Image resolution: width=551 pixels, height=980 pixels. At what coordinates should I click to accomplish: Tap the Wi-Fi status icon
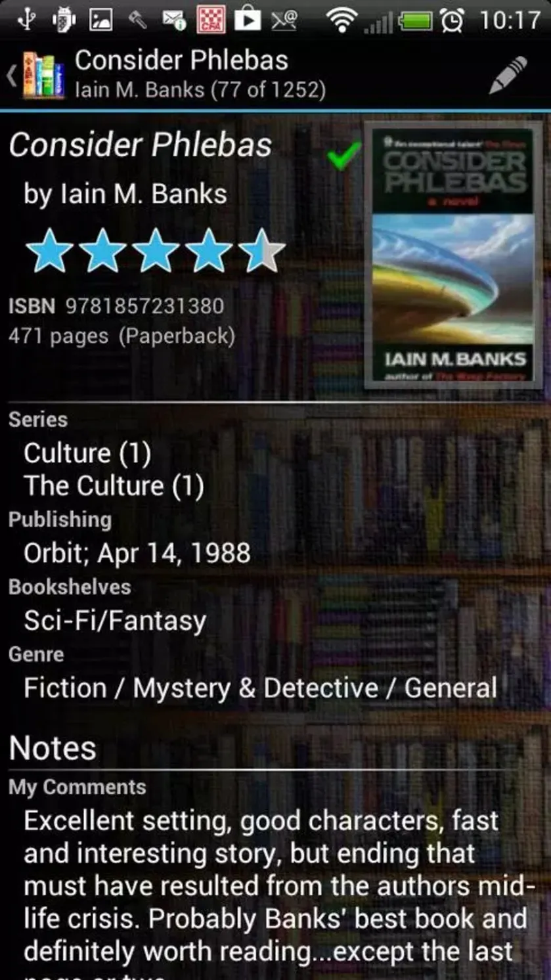tap(342, 20)
